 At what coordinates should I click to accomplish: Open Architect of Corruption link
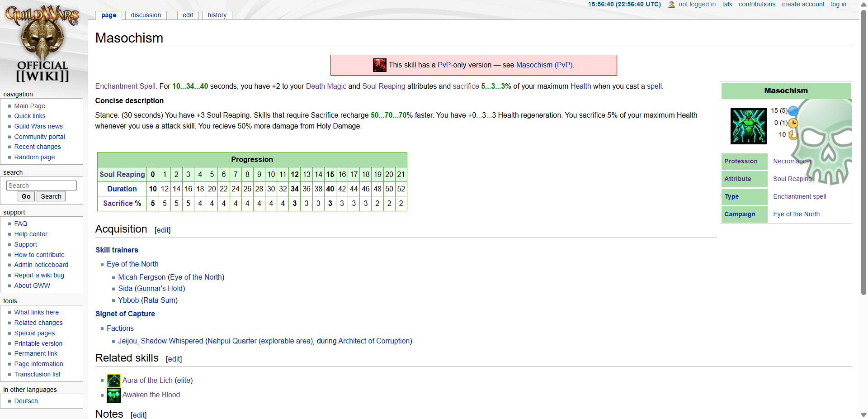(374, 341)
